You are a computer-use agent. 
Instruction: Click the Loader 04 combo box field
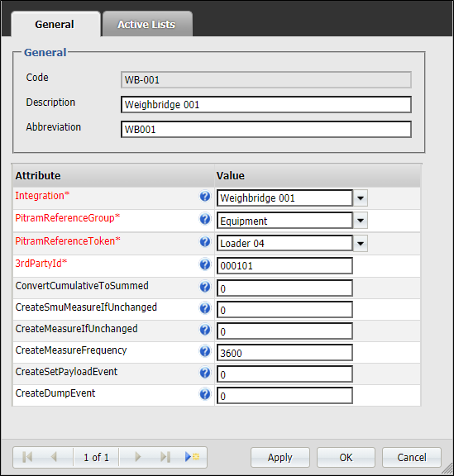(284, 244)
